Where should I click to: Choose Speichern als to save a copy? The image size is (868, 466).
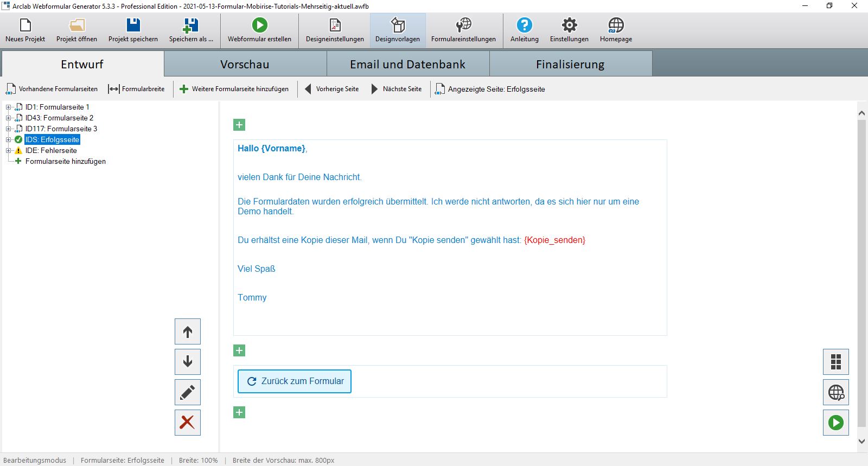click(191, 31)
